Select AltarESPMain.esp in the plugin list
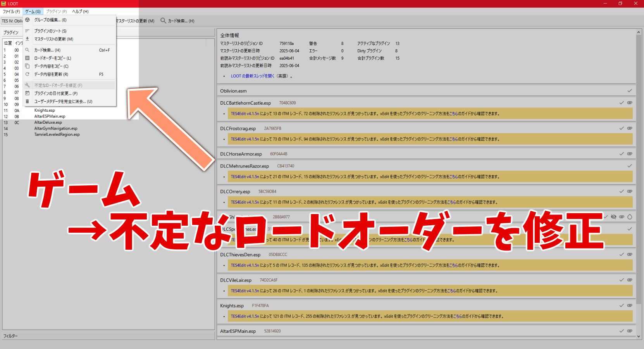This screenshot has width=644, height=349. click(50, 116)
